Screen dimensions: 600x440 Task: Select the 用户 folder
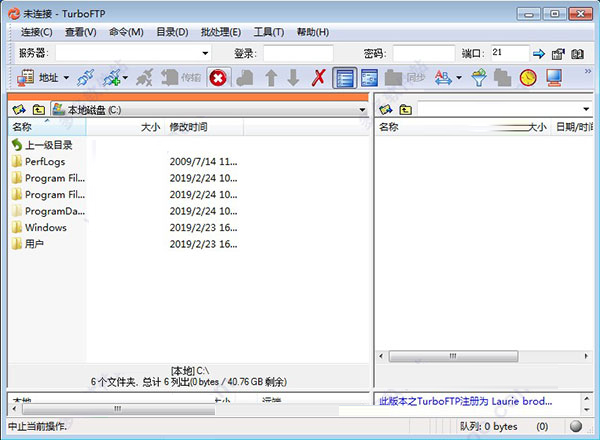pos(28,244)
